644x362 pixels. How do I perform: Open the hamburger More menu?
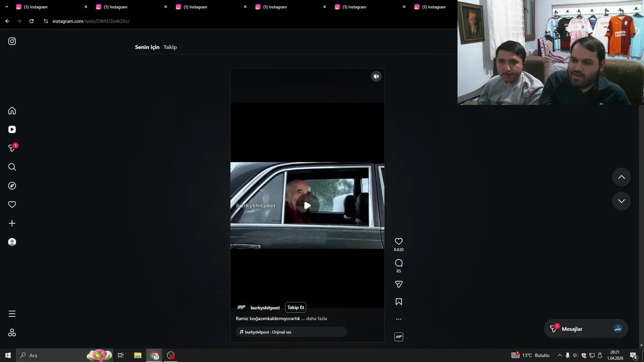pyautogui.click(x=12, y=314)
